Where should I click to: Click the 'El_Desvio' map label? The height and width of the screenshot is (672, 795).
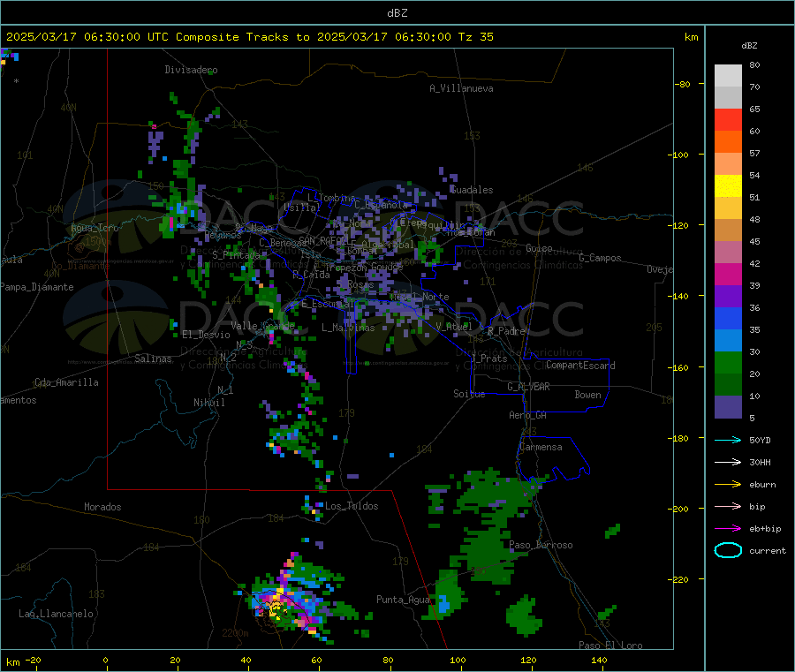click(x=206, y=335)
